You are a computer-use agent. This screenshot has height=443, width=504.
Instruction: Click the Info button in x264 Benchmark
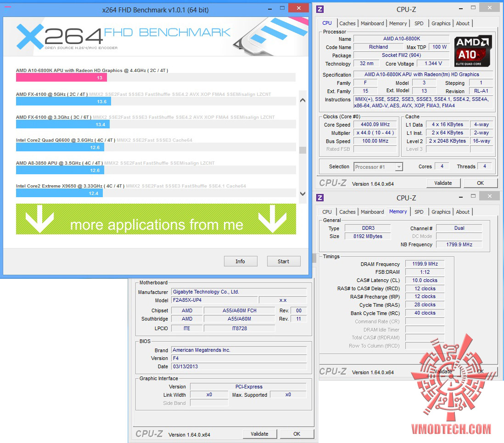click(240, 261)
